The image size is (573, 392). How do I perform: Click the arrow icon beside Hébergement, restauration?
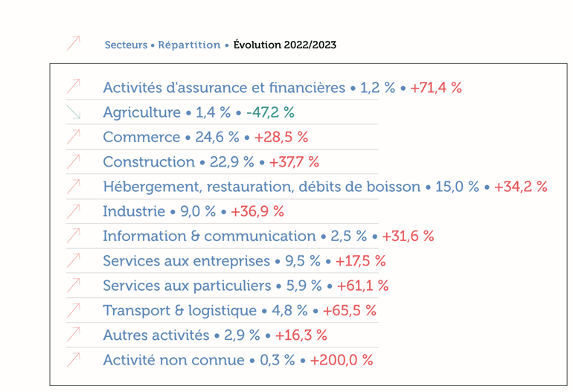(x=73, y=187)
